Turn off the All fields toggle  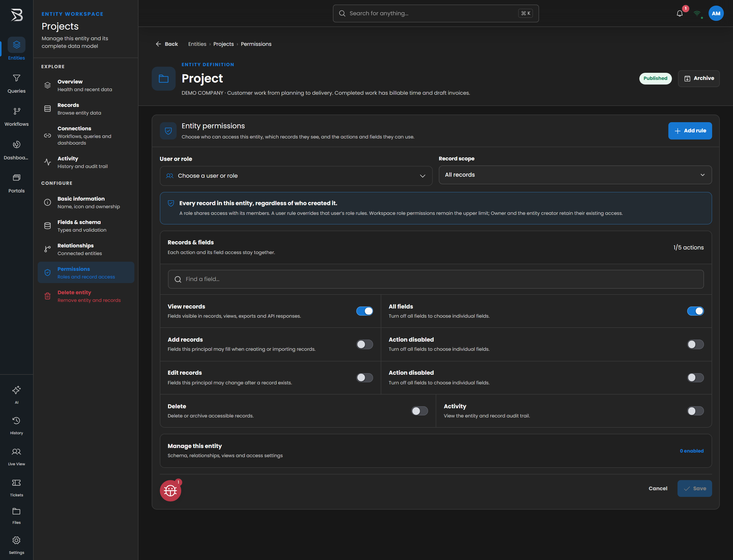click(695, 311)
